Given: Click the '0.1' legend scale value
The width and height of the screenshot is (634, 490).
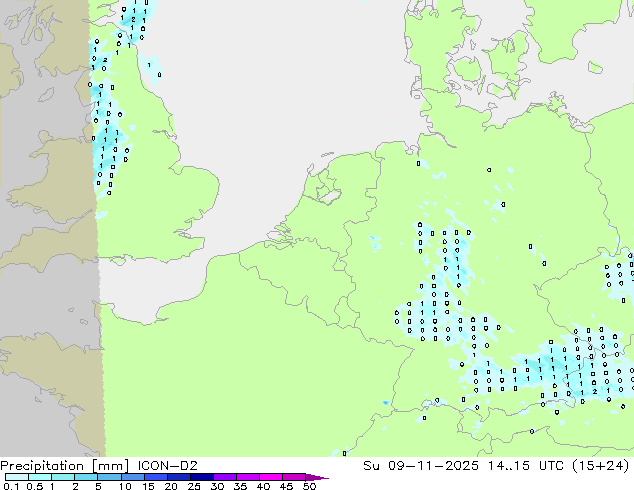Looking at the screenshot, I should pyautogui.click(x=11, y=486).
